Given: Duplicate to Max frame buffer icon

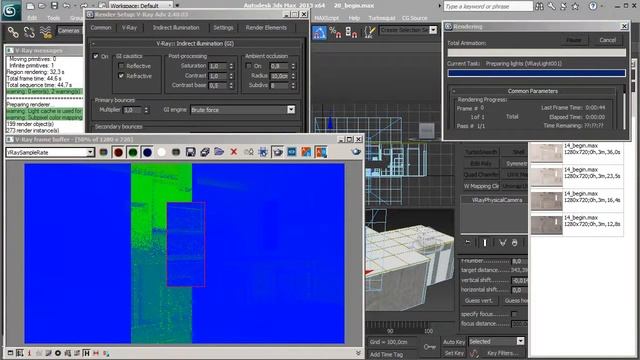Looking at the screenshot, I should (x=248, y=152).
